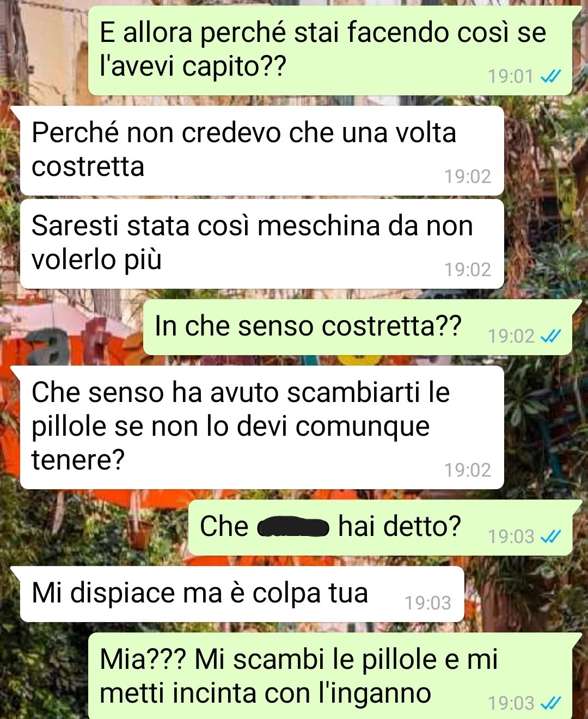588x719 pixels.
Task: Tap the 19:03 timestamp on the last sent message
Action: pyautogui.click(x=511, y=703)
